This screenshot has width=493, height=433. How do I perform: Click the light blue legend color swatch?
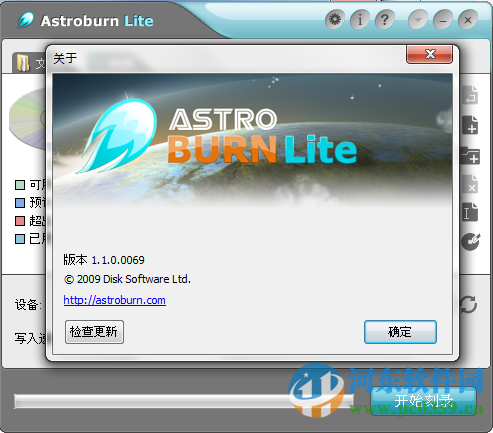pos(20,239)
